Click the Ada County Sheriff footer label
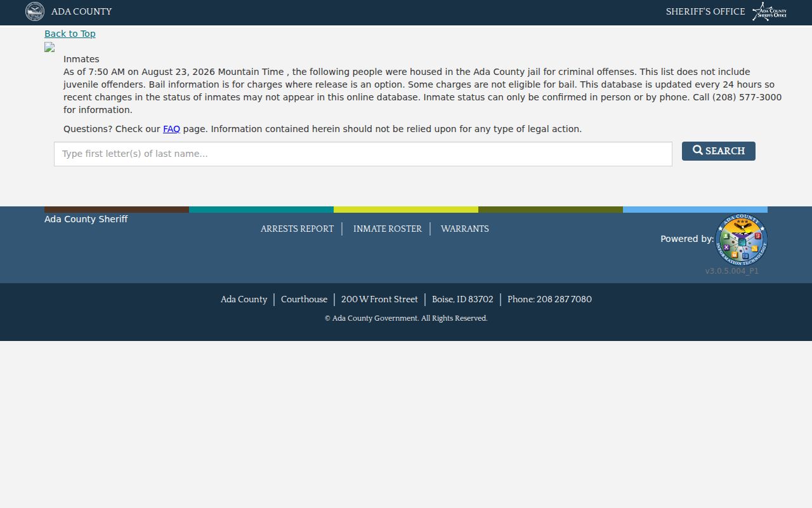Viewport: 812px width, 508px height. 86,219
